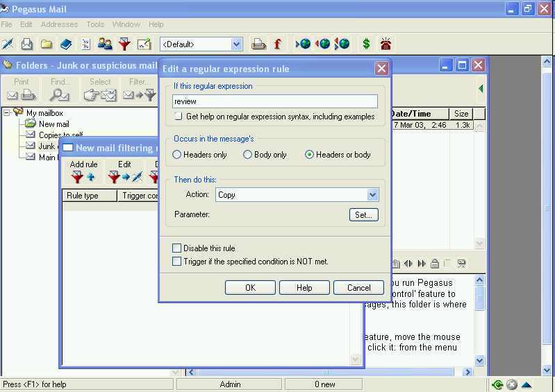Click the green dollar sign icon
The image size is (555, 392).
[366, 44]
